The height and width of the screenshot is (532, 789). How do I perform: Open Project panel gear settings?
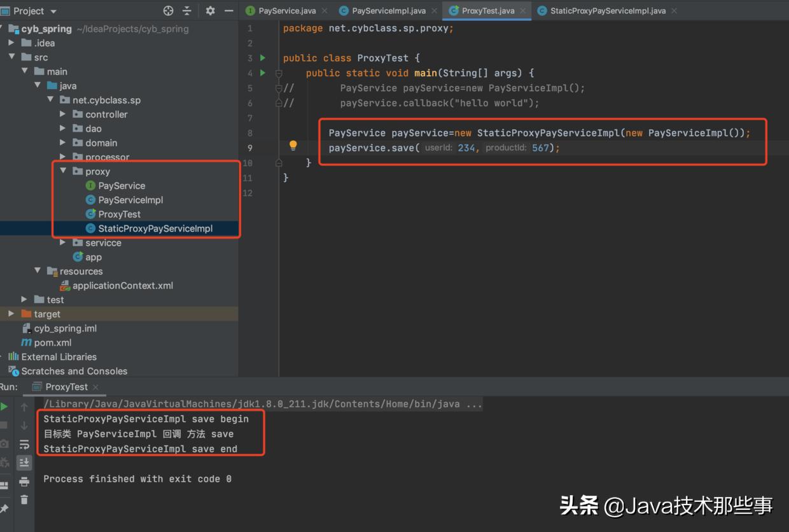pos(210,11)
